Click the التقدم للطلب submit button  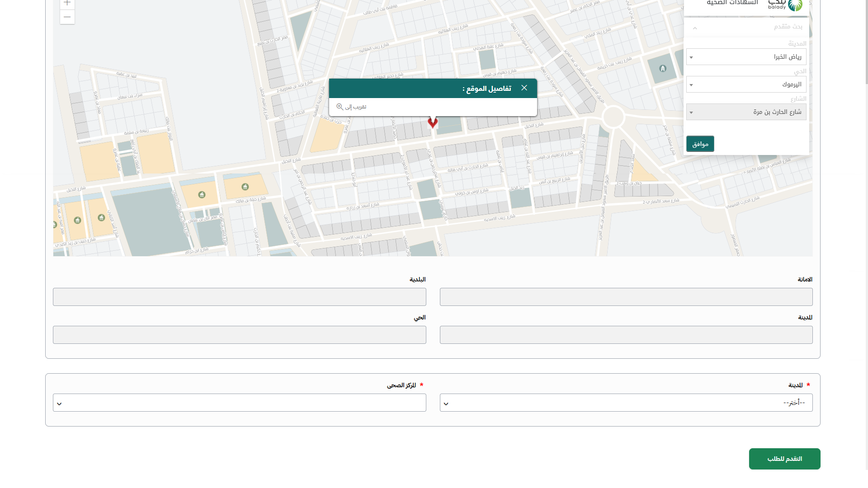pyautogui.click(x=784, y=459)
